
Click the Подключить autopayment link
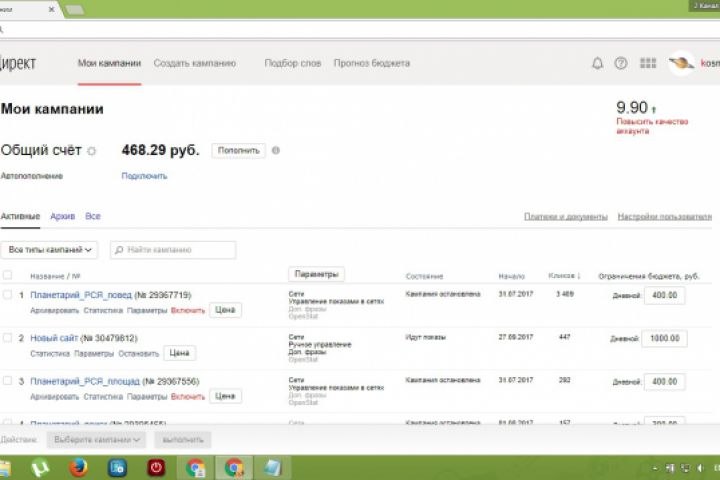(144, 176)
